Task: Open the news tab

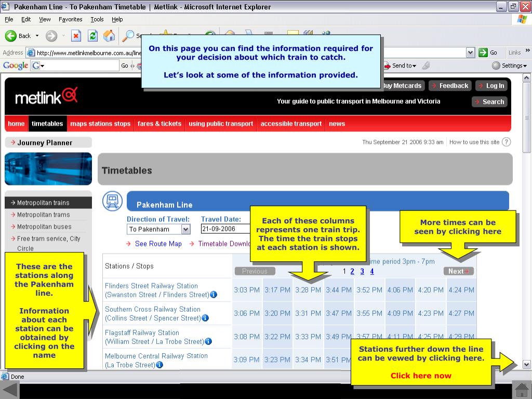Action: point(337,124)
